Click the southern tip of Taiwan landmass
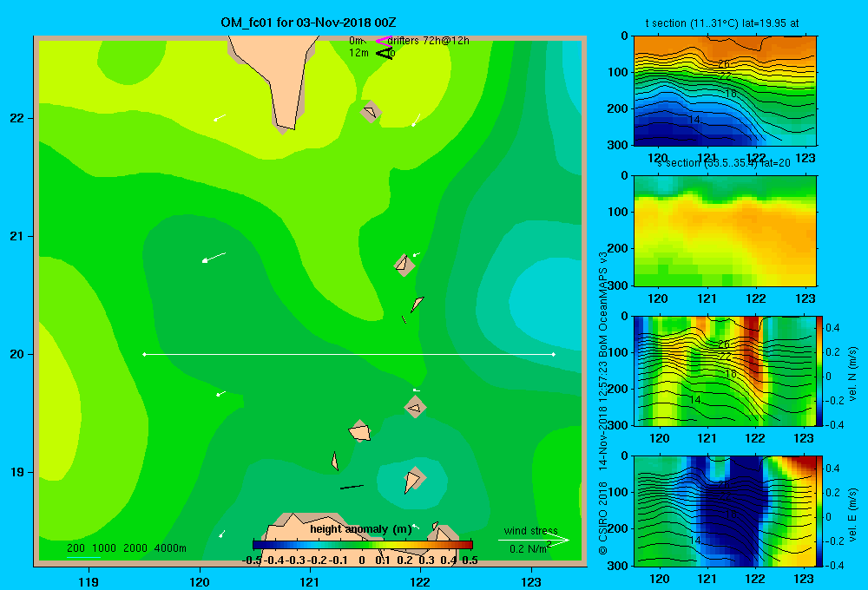This screenshot has width=868, height=590. 285,128
